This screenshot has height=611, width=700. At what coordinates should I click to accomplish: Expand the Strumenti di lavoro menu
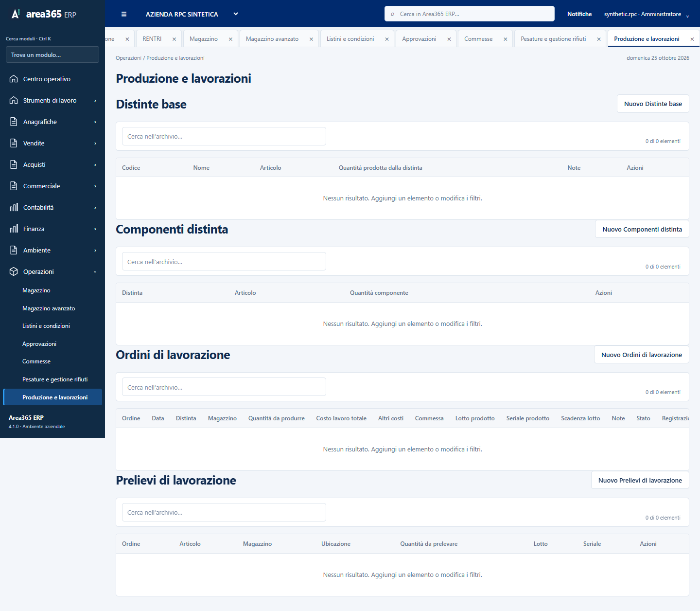[x=52, y=100]
